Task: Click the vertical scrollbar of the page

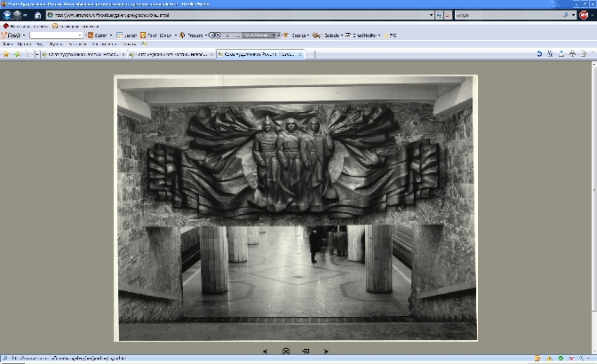Action: coord(594,208)
